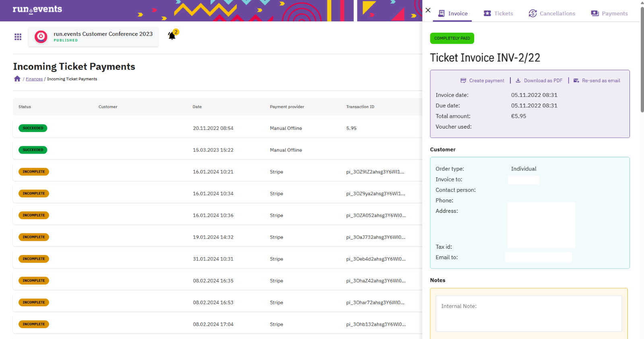Open the payment row dated 31.01.2024 10:31
This screenshot has width=644, height=339.
click(x=217, y=259)
